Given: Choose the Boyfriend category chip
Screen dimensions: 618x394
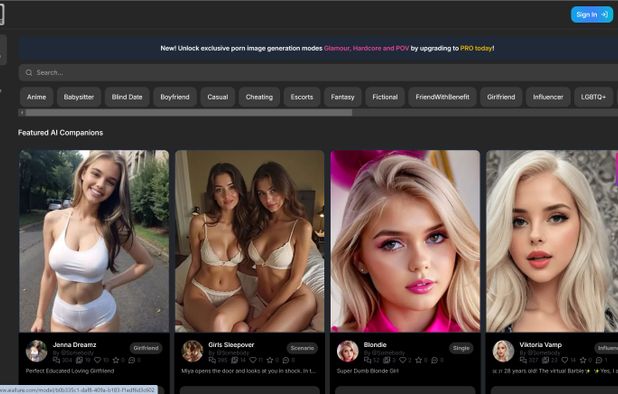Looking at the screenshot, I should point(175,97).
